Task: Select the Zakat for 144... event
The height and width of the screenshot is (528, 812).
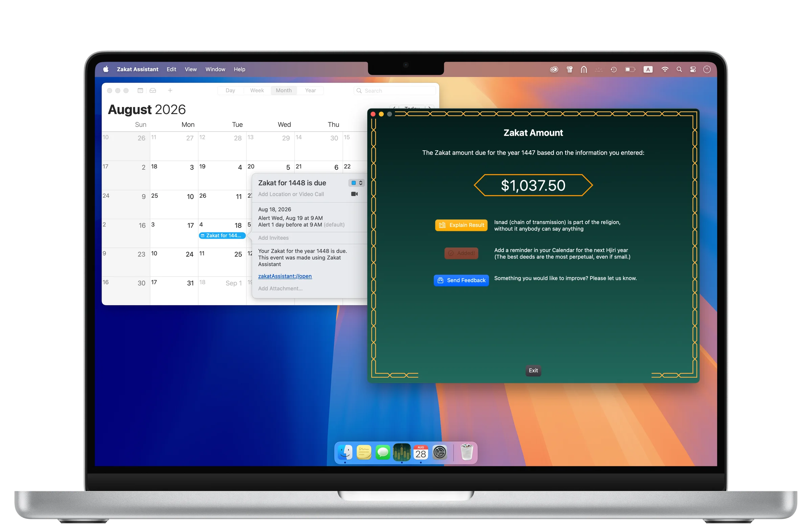Action: point(222,236)
